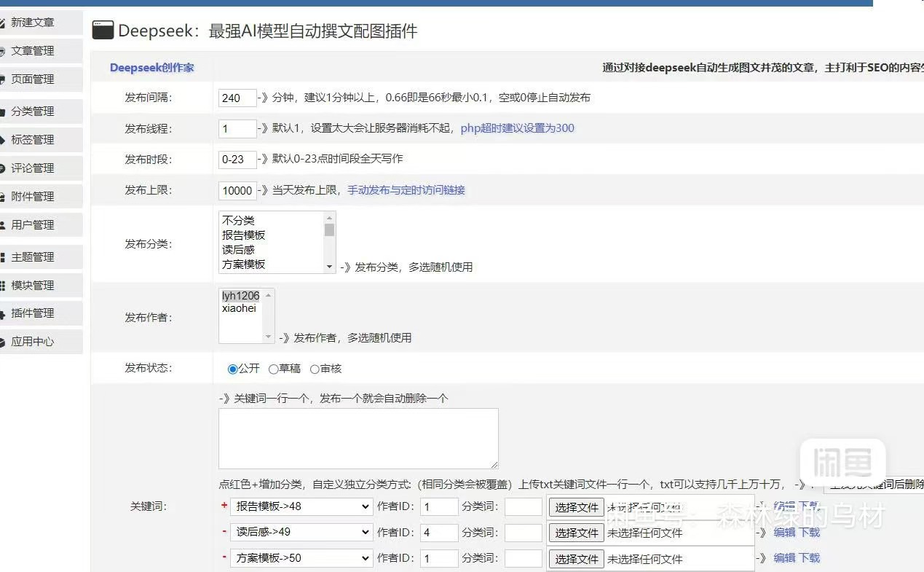Screen dimensions: 924x572
Task: Focus the 发布上限 field showing 10000
Action: (237, 191)
